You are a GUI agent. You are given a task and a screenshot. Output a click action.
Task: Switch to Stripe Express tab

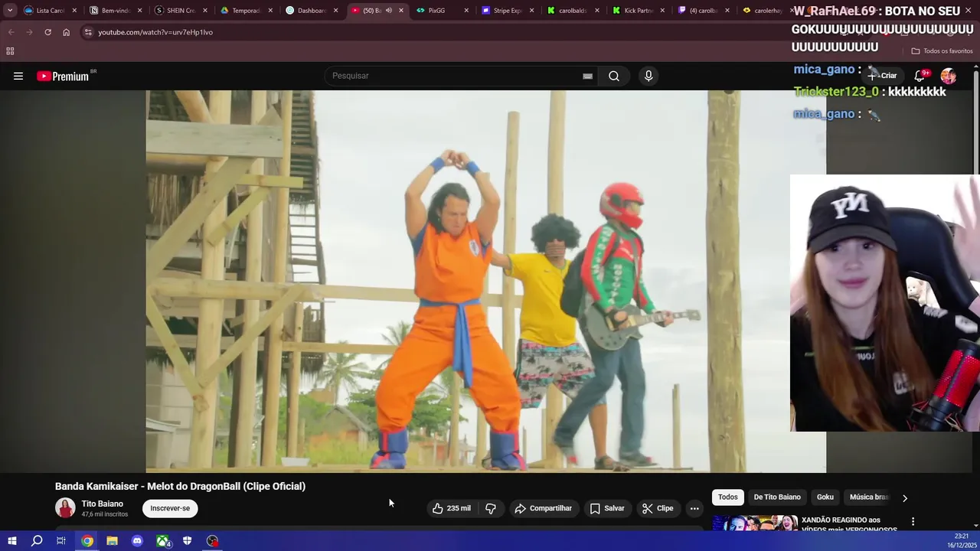[508, 11]
